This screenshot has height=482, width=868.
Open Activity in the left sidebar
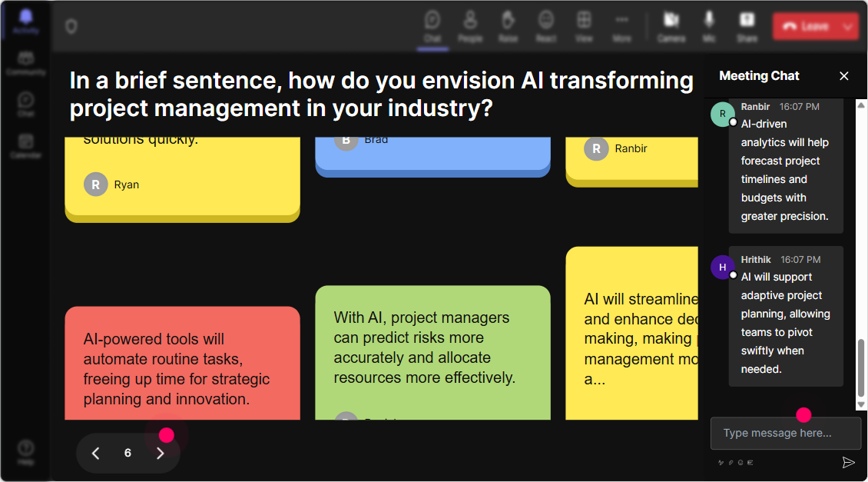point(25,21)
